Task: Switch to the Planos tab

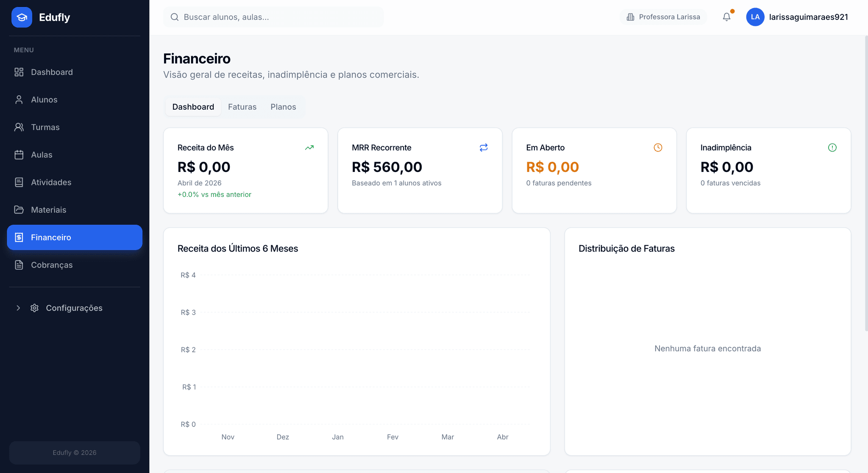Action: click(x=283, y=107)
